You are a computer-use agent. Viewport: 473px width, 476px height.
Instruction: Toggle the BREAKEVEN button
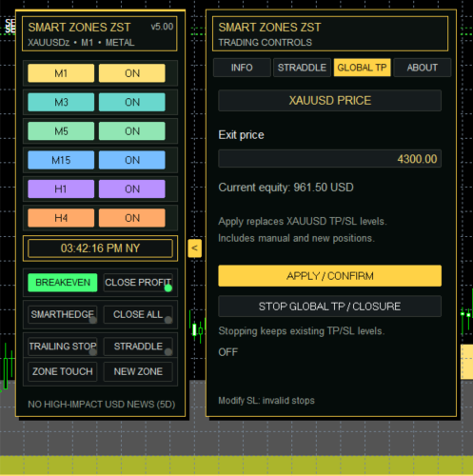(x=63, y=283)
